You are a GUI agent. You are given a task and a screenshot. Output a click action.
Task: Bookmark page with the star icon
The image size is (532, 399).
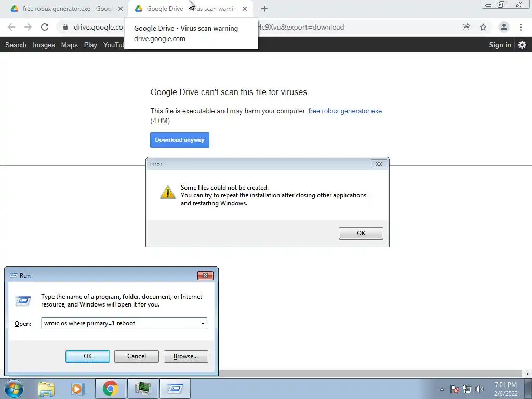click(483, 27)
